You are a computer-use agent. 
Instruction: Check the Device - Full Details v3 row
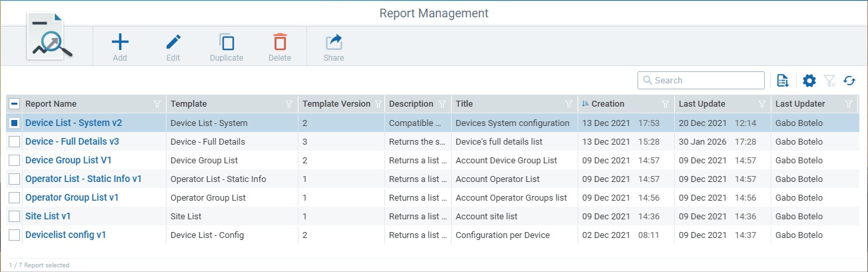point(14,141)
